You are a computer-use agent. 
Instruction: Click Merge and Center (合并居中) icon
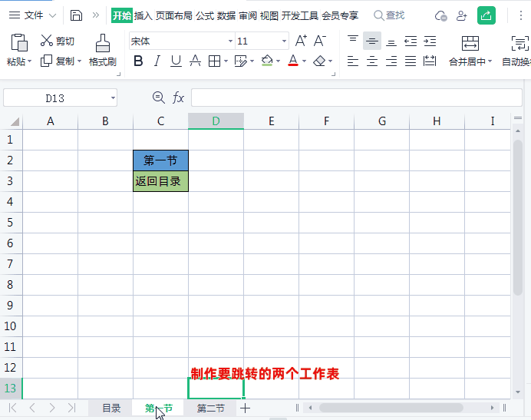pos(470,43)
